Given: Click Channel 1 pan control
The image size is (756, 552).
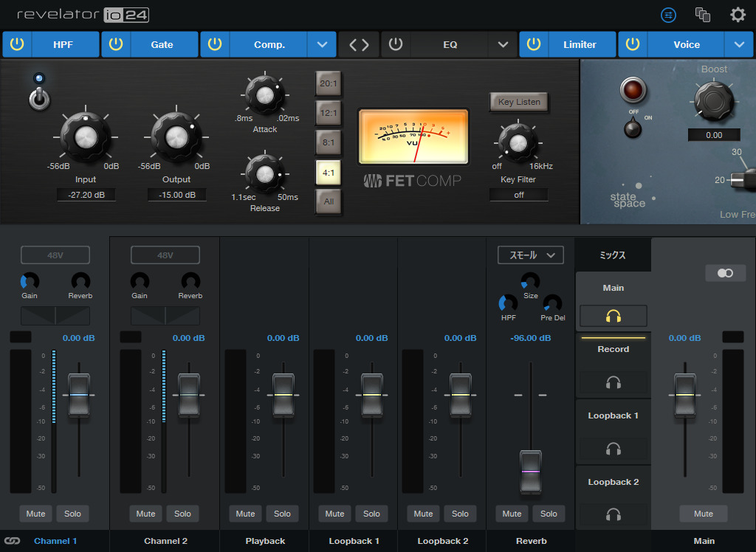Looking at the screenshot, I should pyautogui.click(x=55, y=316).
